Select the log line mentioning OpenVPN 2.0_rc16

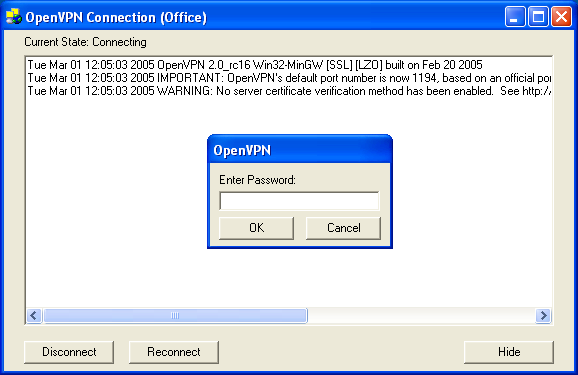255,65
